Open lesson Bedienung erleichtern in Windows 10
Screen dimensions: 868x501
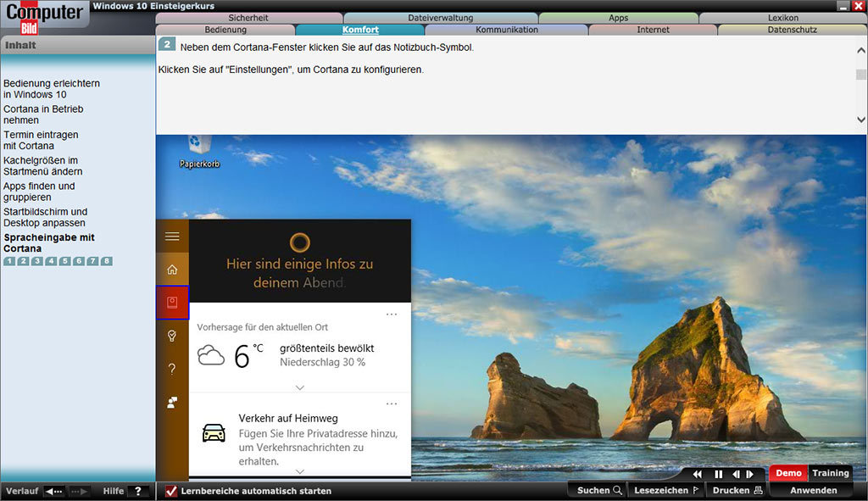pyautogui.click(x=52, y=89)
